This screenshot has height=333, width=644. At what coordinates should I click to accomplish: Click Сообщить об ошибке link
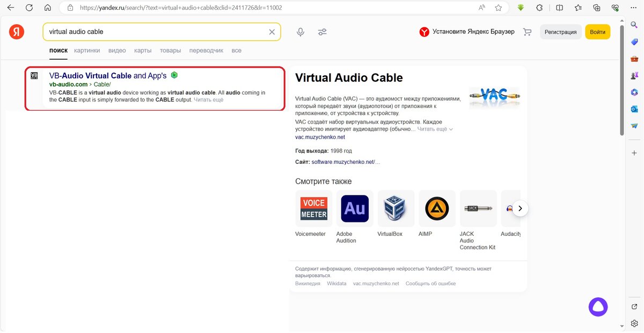[430, 284]
